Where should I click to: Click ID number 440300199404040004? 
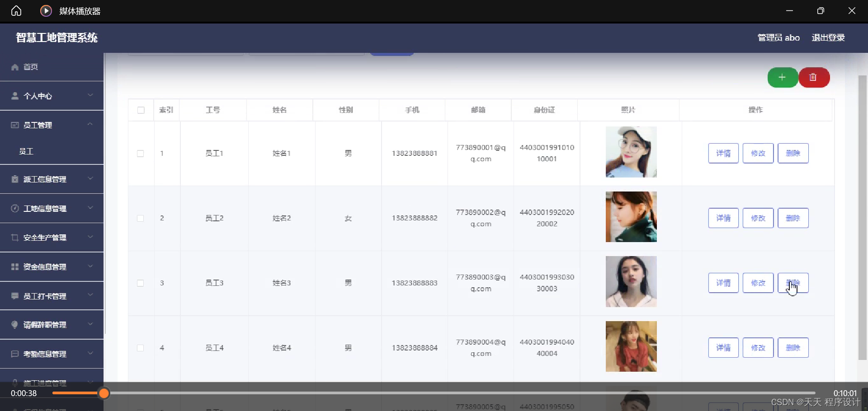point(547,348)
